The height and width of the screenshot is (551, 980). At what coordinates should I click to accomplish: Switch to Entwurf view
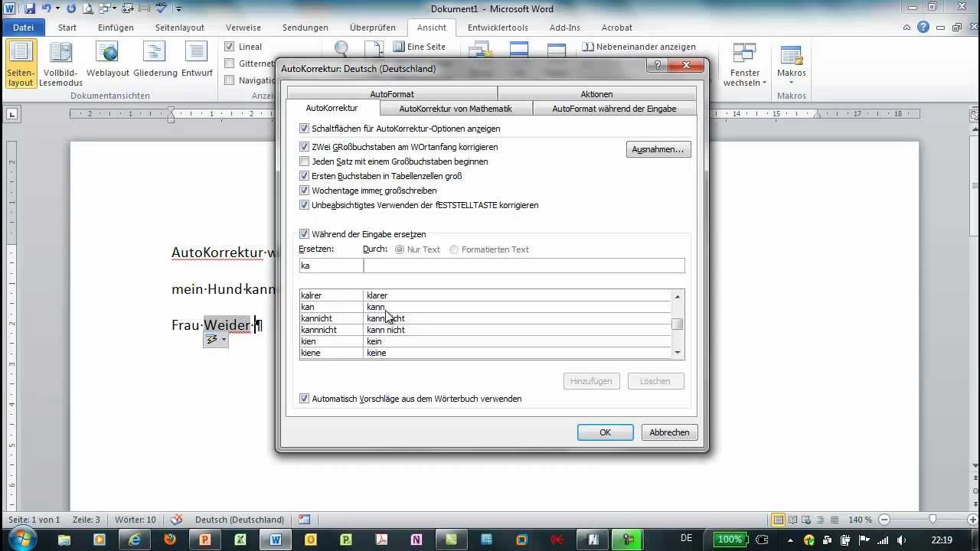click(x=197, y=60)
